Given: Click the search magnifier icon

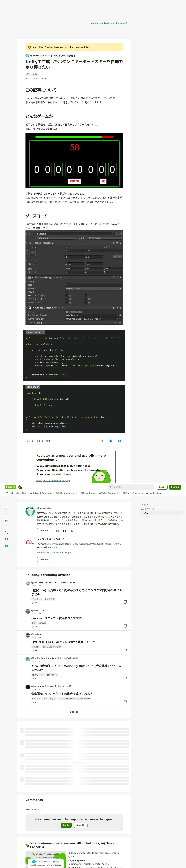Looking at the screenshot, I should coord(110,487).
